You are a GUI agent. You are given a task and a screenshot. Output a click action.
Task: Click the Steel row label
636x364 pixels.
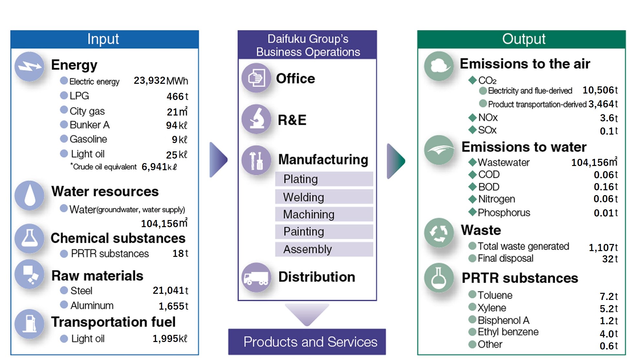pos(81,291)
